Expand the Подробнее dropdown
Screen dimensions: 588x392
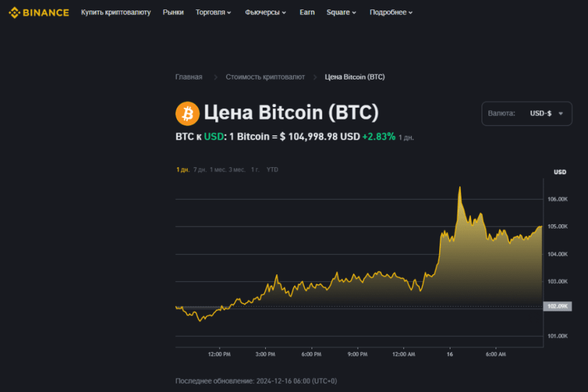(390, 12)
